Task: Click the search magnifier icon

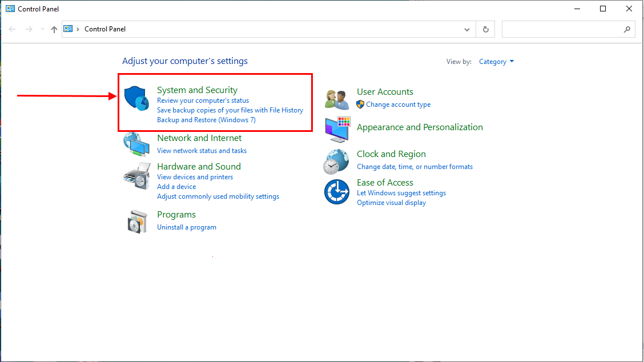Action: point(627,29)
